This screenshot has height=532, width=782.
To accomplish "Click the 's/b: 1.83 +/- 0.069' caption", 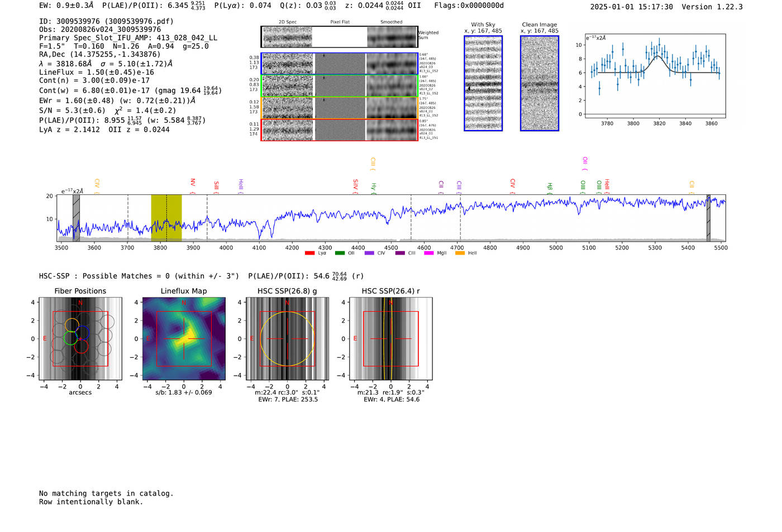I will 184,392.
